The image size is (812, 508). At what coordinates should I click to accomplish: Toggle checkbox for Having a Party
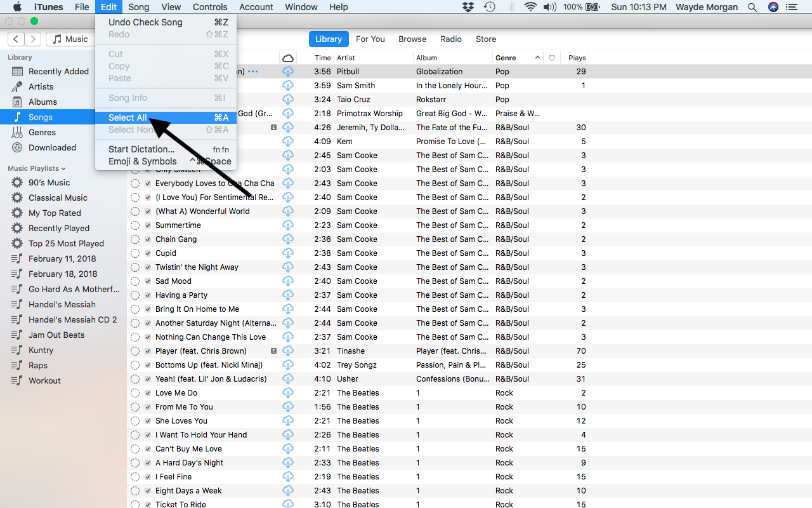(x=148, y=295)
